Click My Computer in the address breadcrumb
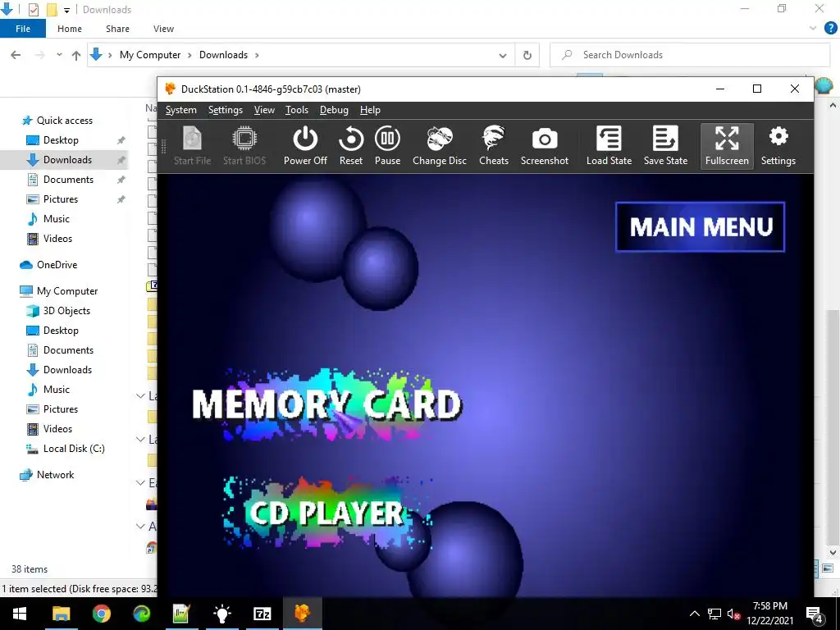840x630 pixels. [x=150, y=55]
